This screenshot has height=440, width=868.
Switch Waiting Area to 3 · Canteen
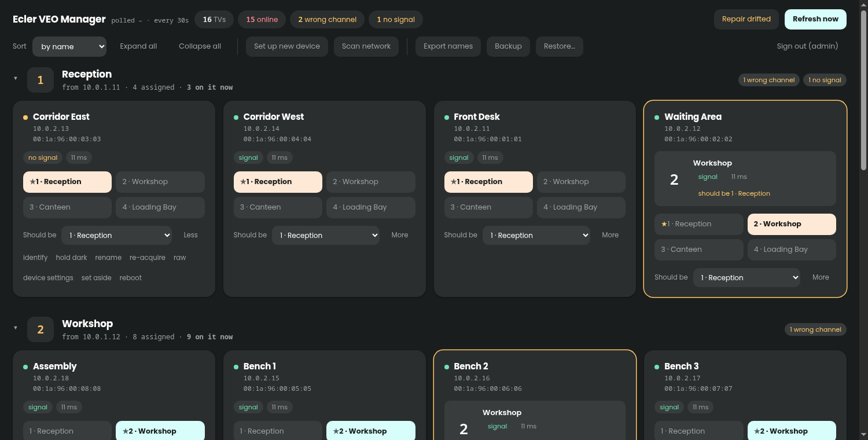pos(699,250)
